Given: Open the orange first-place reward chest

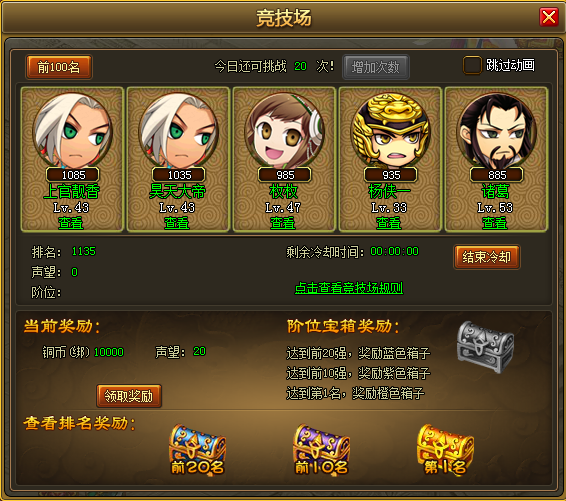Looking at the screenshot, I should [445, 449].
